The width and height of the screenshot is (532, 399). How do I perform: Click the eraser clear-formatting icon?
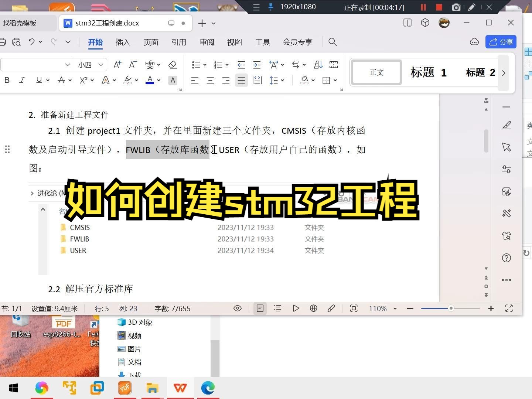(173, 64)
